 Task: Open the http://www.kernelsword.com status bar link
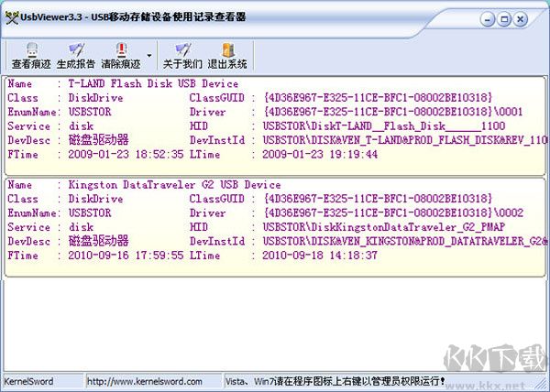pyautogui.click(x=145, y=381)
